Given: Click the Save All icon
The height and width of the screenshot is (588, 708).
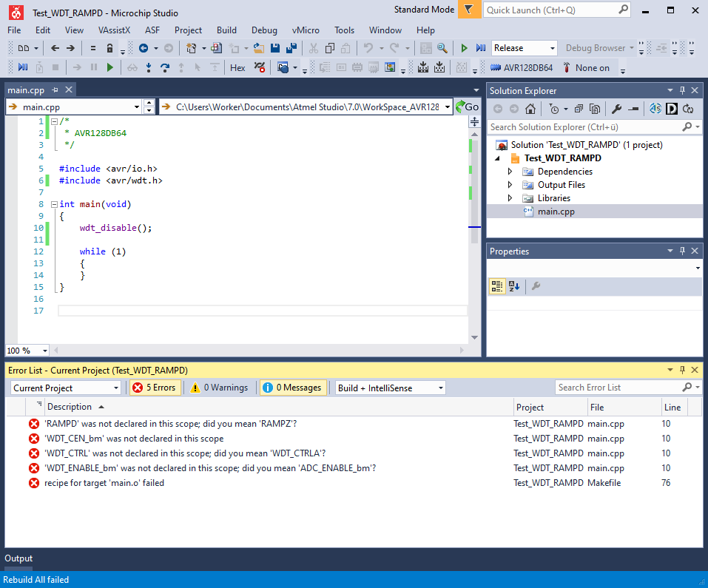Looking at the screenshot, I should tap(291, 48).
